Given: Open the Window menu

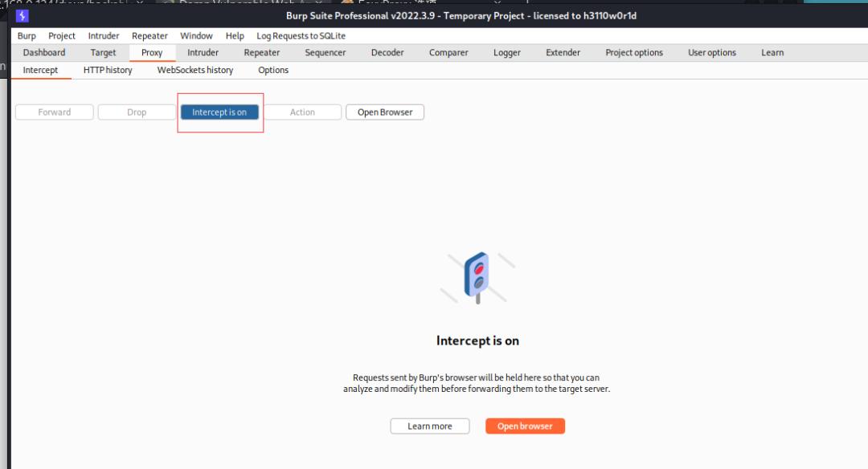Looking at the screenshot, I should 196,35.
